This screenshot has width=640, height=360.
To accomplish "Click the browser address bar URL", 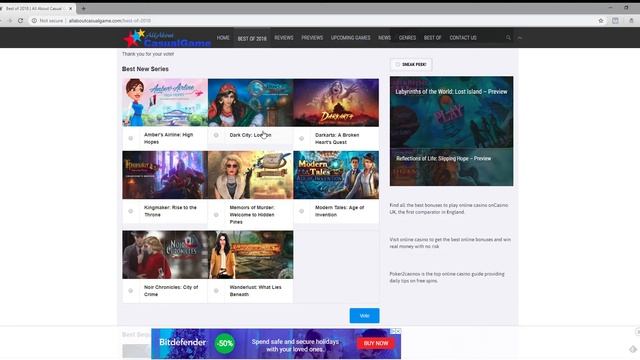I will [x=109, y=20].
